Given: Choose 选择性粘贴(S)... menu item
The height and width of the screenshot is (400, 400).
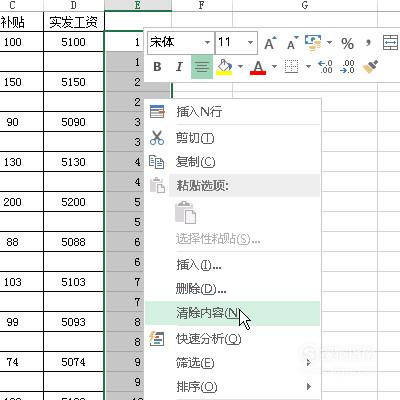Looking at the screenshot, I should pos(233,239).
